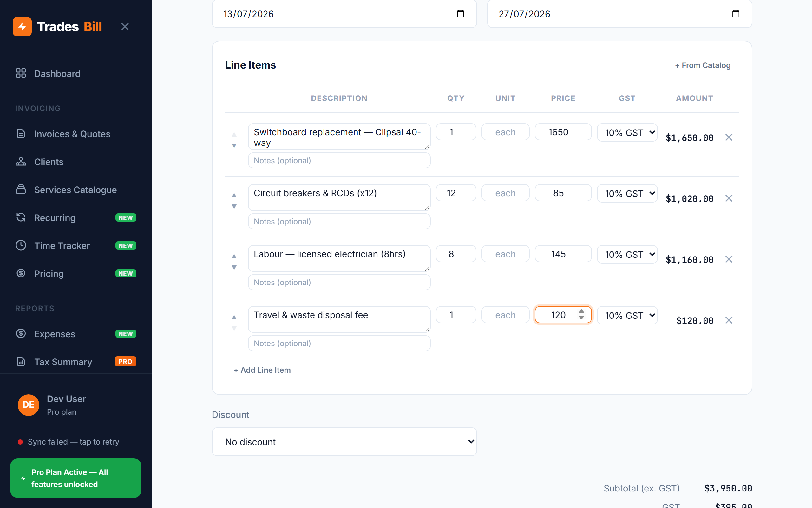
Task: Open GST dropdown for Switchboard replacement
Action: [627, 132]
